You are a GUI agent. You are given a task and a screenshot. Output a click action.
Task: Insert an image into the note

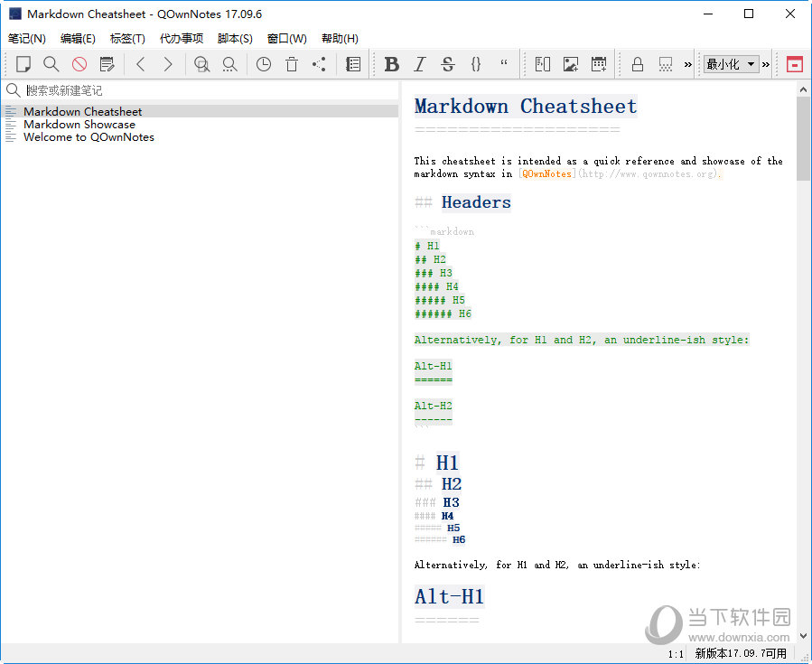[571, 64]
